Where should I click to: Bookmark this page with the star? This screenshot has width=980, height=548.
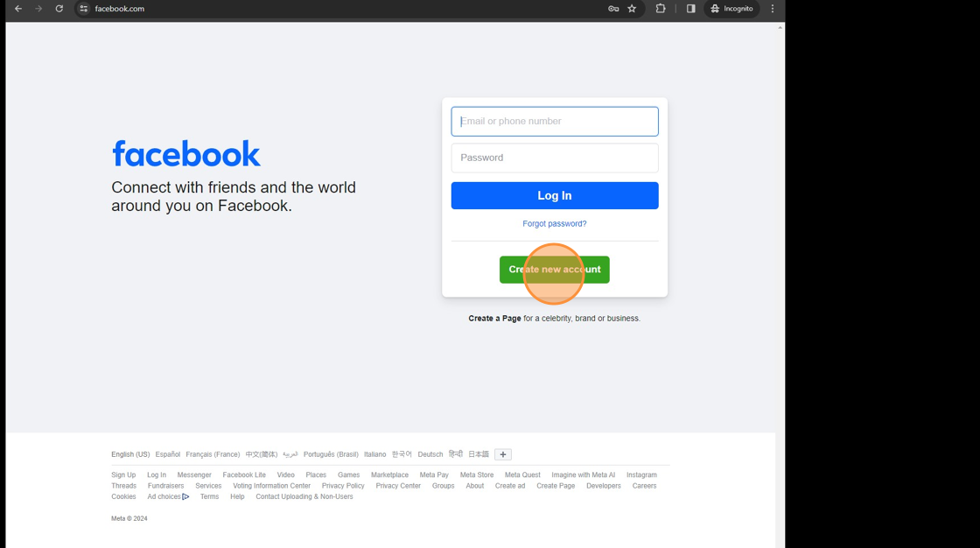click(x=632, y=9)
